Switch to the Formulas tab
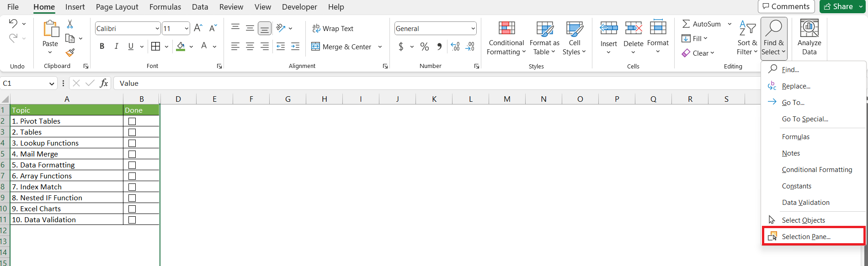 (165, 7)
